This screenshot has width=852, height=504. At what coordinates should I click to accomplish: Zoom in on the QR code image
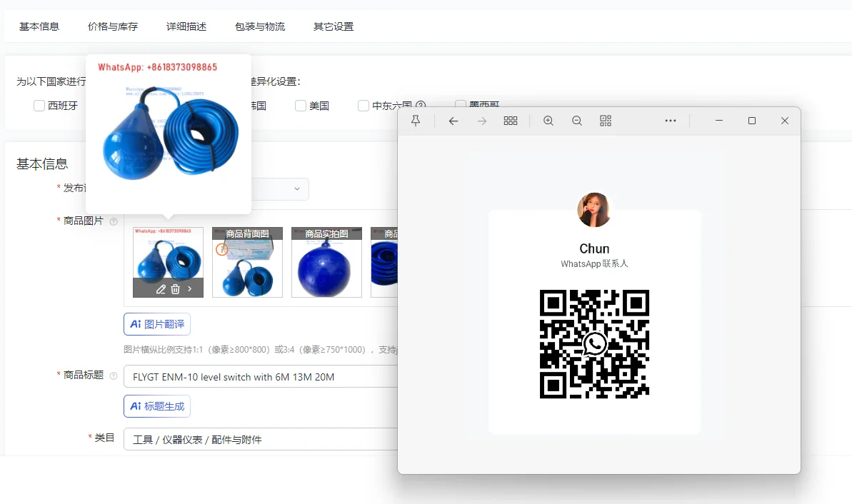point(548,121)
